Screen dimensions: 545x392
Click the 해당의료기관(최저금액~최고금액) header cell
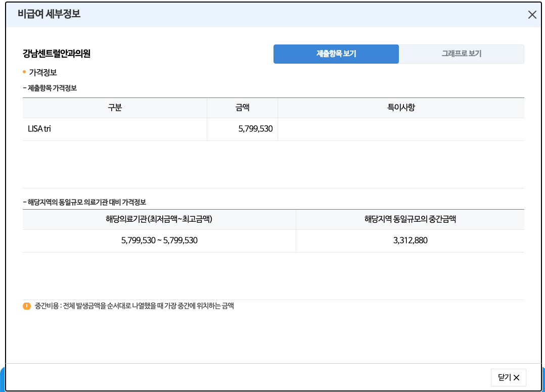pos(159,219)
